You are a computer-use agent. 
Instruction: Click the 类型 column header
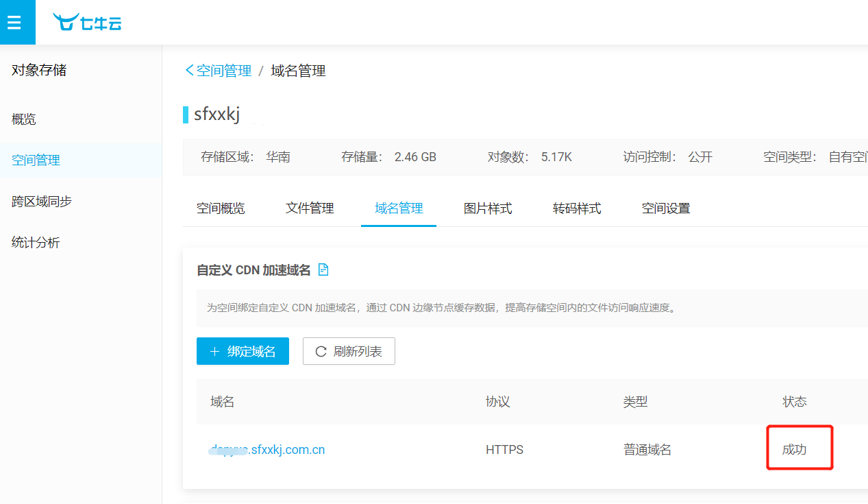point(635,402)
